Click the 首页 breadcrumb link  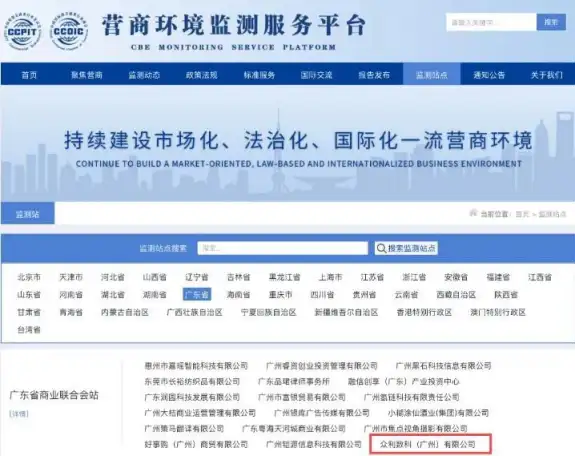pyautogui.click(x=522, y=214)
